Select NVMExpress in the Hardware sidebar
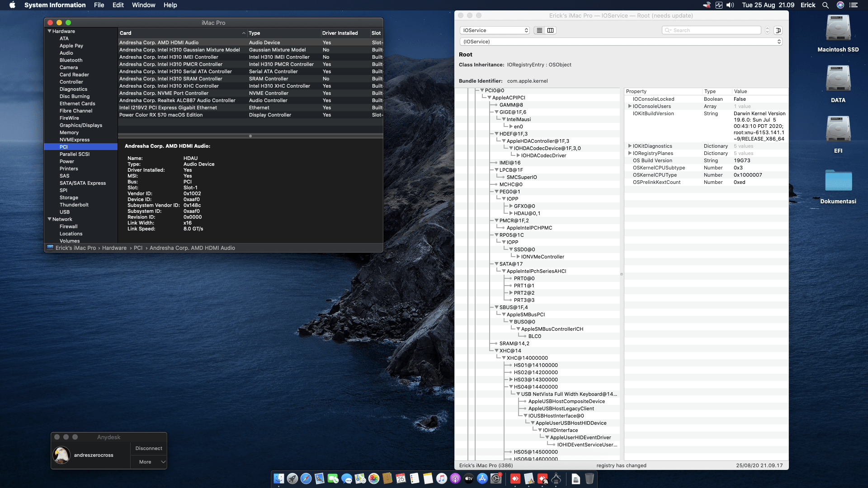The image size is (868, 488). tap(75, 140)
